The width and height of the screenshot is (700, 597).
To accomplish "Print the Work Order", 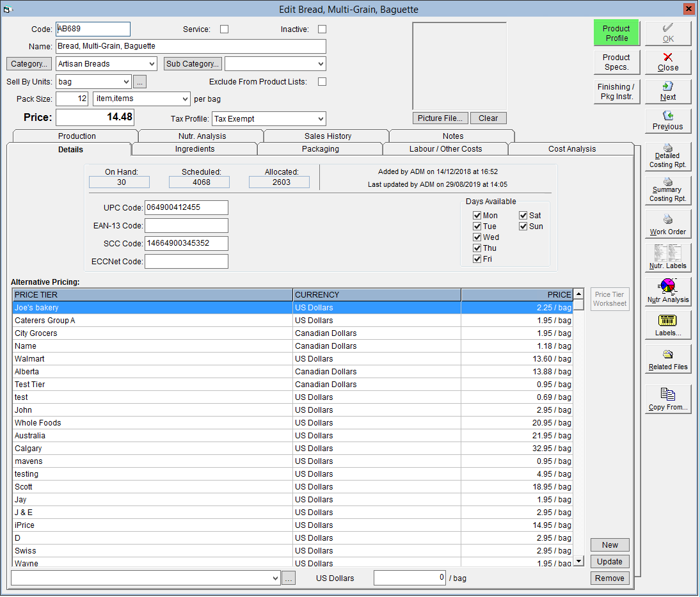I will pos(668,224).
